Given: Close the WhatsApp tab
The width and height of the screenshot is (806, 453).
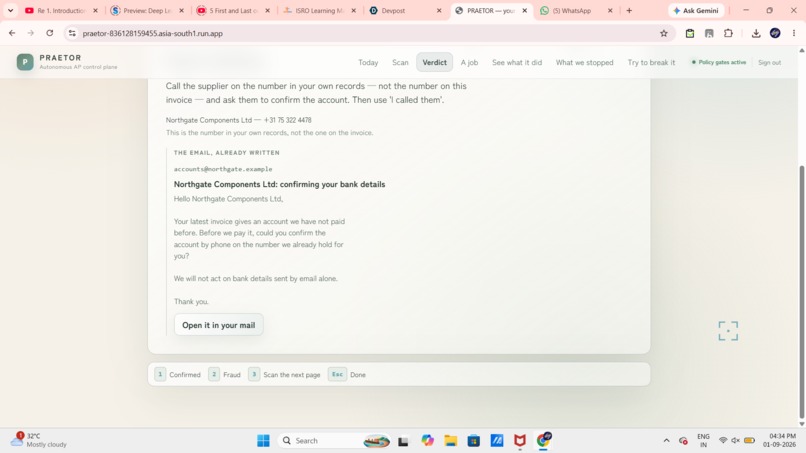Looking at the screenshot, I should (x=610, y=10).
